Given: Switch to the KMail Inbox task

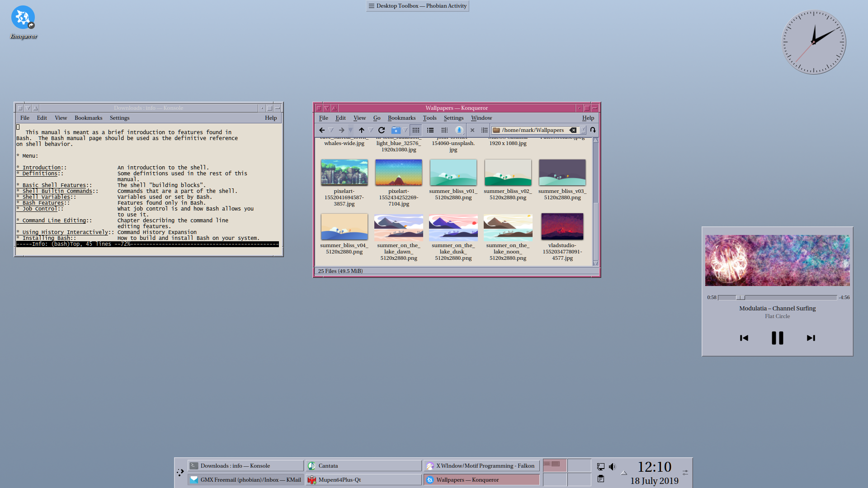Looking at the screenshot, I should (x=246, y=480).
